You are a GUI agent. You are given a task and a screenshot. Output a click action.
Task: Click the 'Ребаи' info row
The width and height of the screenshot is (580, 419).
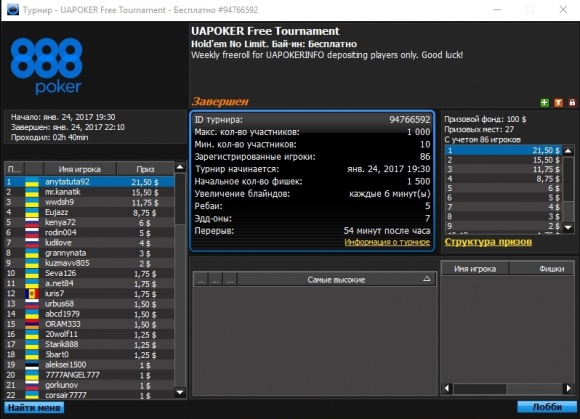312,206
